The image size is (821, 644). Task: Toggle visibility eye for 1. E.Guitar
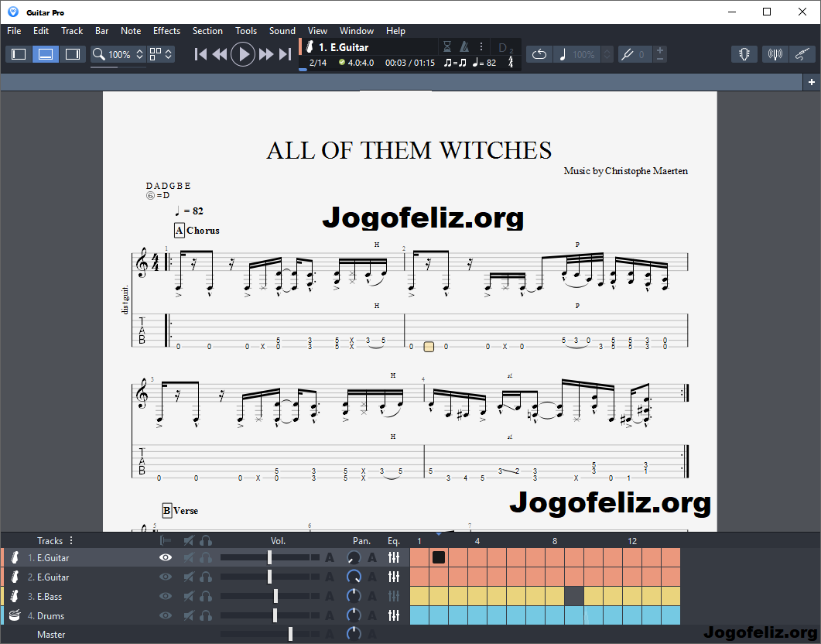coord(166,557)
